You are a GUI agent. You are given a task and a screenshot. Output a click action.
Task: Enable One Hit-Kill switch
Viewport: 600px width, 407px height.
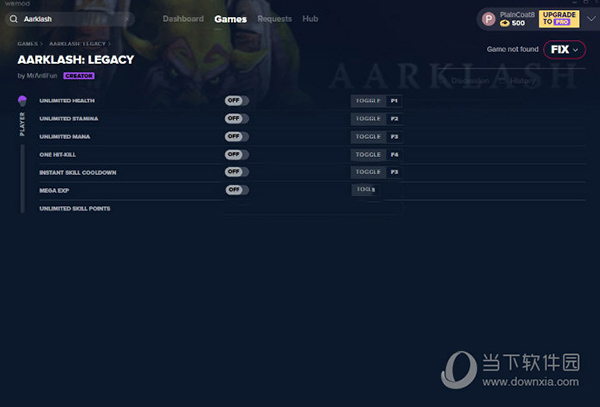[236, 155]
